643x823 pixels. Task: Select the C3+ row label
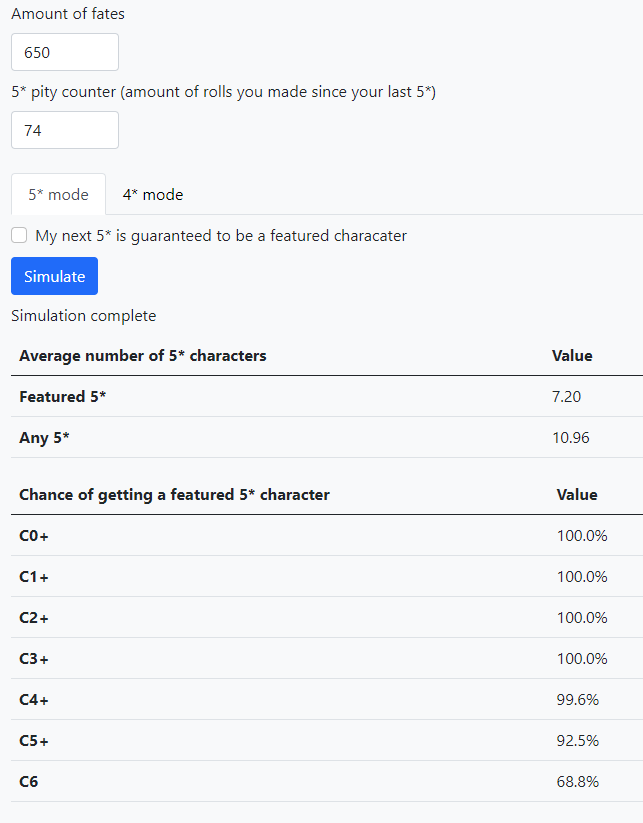34,658
